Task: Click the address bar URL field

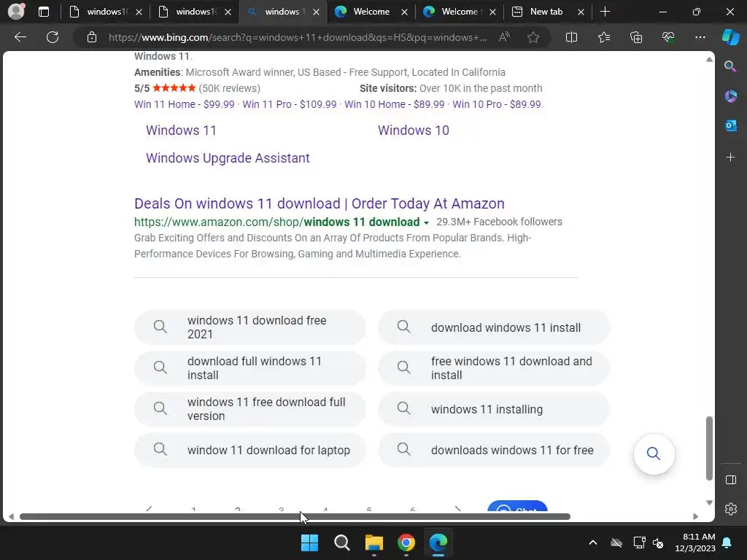Action: coord(298,37)
